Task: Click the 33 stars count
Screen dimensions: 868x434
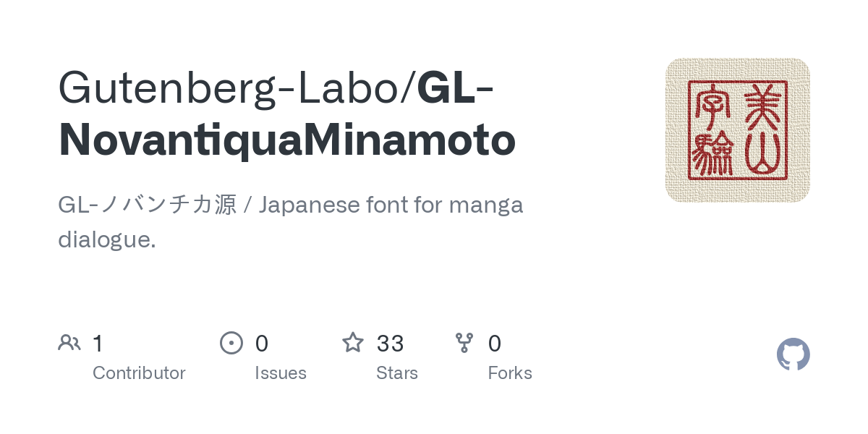Action: pyautogui.click(x=390, y=343)
